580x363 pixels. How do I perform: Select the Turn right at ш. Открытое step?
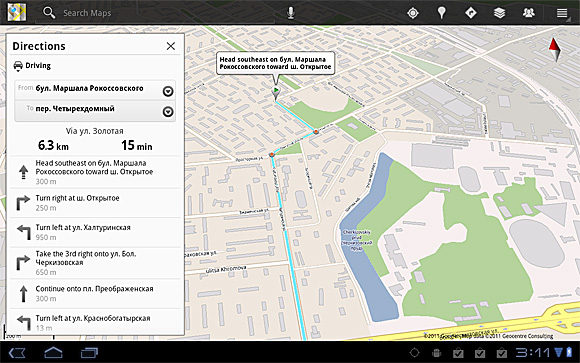[x=95, y=203]
